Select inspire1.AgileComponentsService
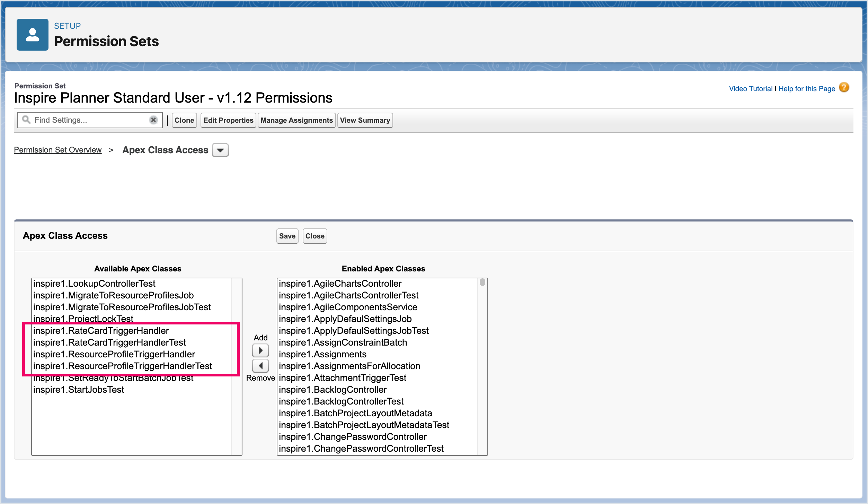The image size is (868, 504). 378,307
